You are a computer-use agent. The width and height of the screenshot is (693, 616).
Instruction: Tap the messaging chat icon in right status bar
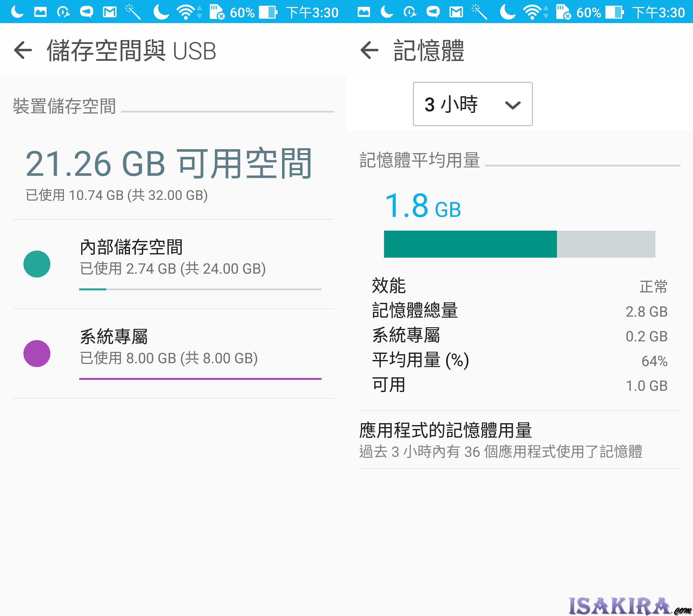[x=432, y=12]
